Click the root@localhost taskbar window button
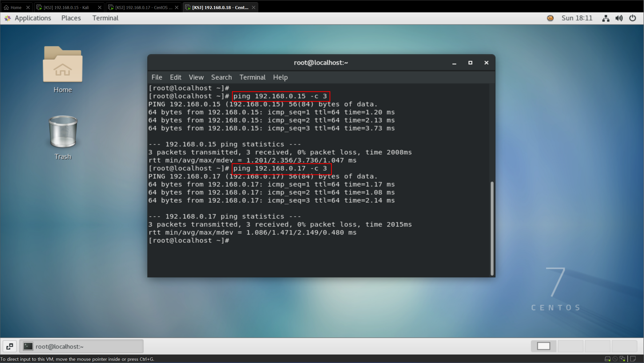The width and height of the screenshot is (644, 363). pyautogui.click(x=81, y=346)
